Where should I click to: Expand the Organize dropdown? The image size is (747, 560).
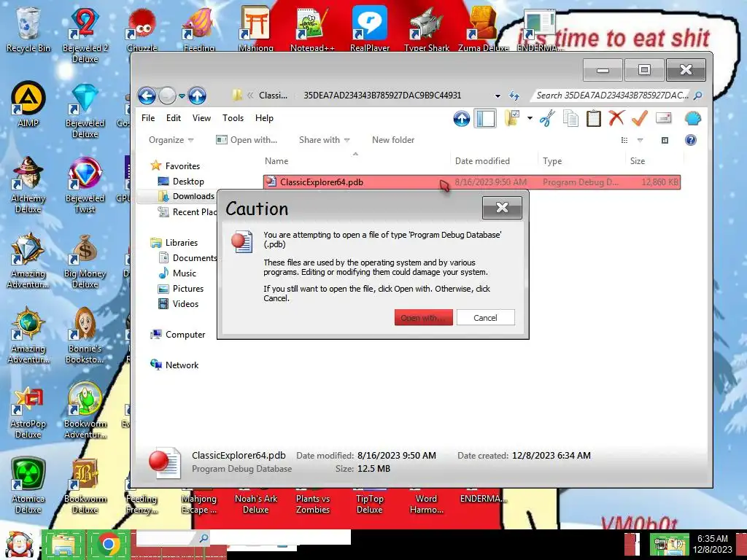coord(171,140)
